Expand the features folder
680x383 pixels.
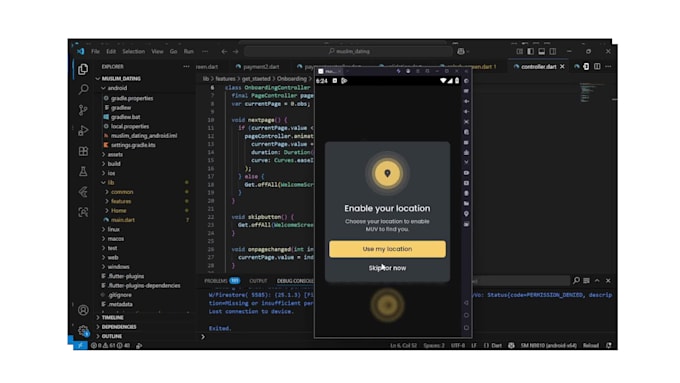coord(107,201)
